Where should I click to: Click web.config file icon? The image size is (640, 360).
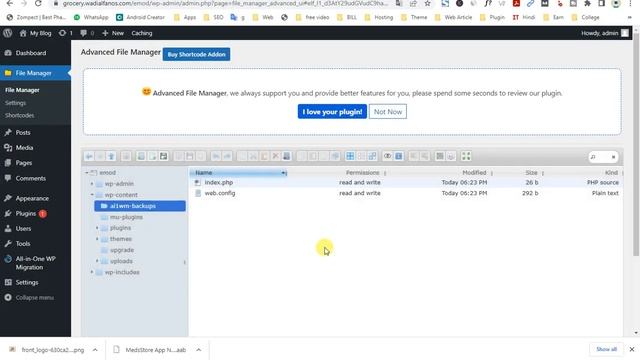(x=198, y=193)
